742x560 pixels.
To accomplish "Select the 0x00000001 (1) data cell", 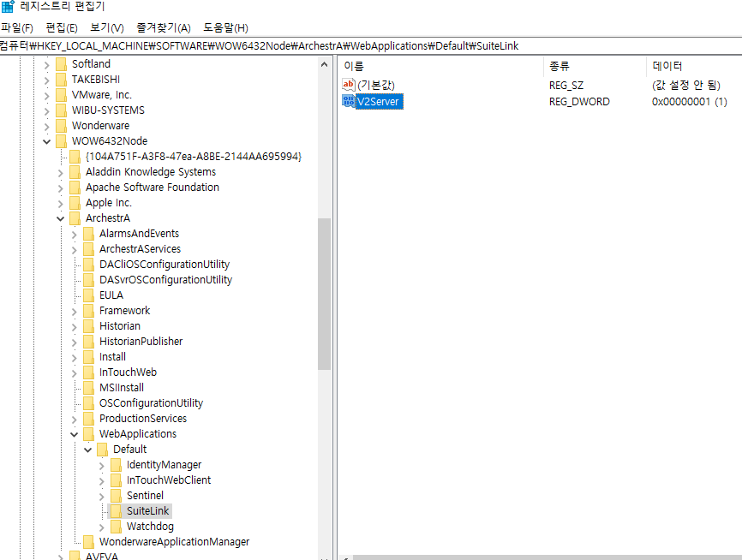I will 689,102.
